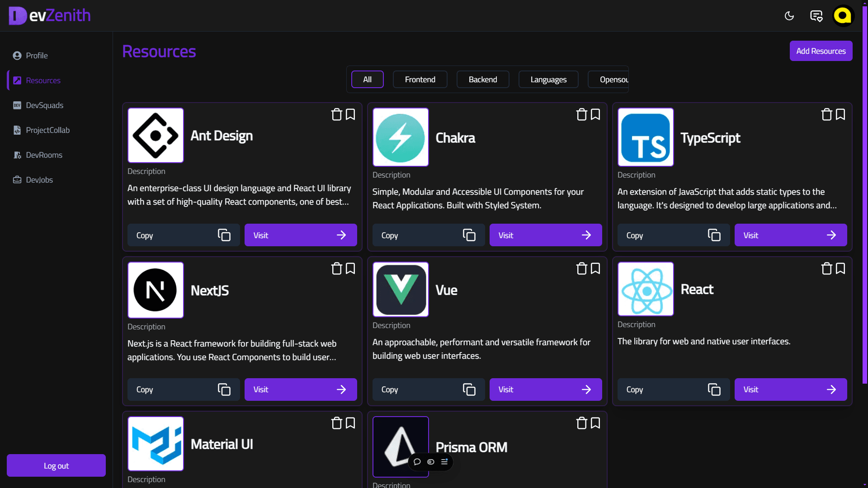Viewport: 868px width, 488px height.
Task: Click the Log out button
Action: (56, 465)
